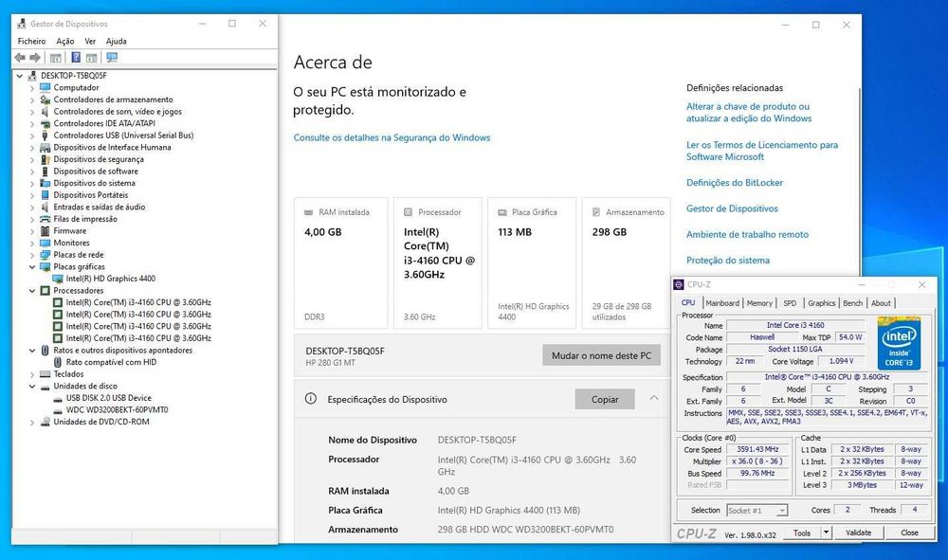Switch to the Mainboard tab in CPU-Z
Screen dimensions: 948x560
[x=721, y=303]
